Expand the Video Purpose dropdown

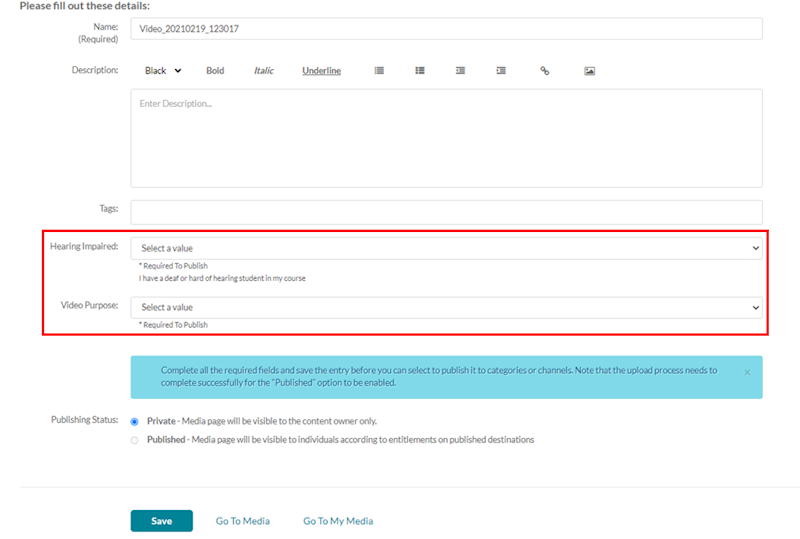point(446,307)
